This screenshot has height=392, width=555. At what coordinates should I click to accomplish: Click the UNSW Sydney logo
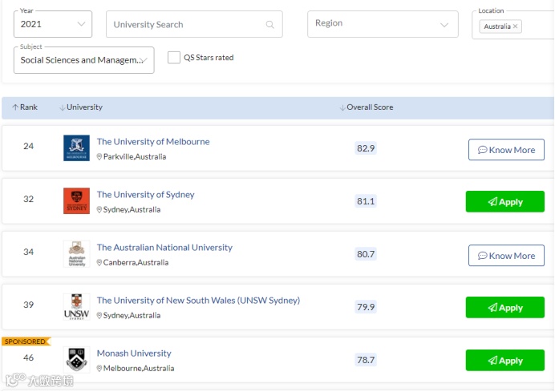point(76,307)
